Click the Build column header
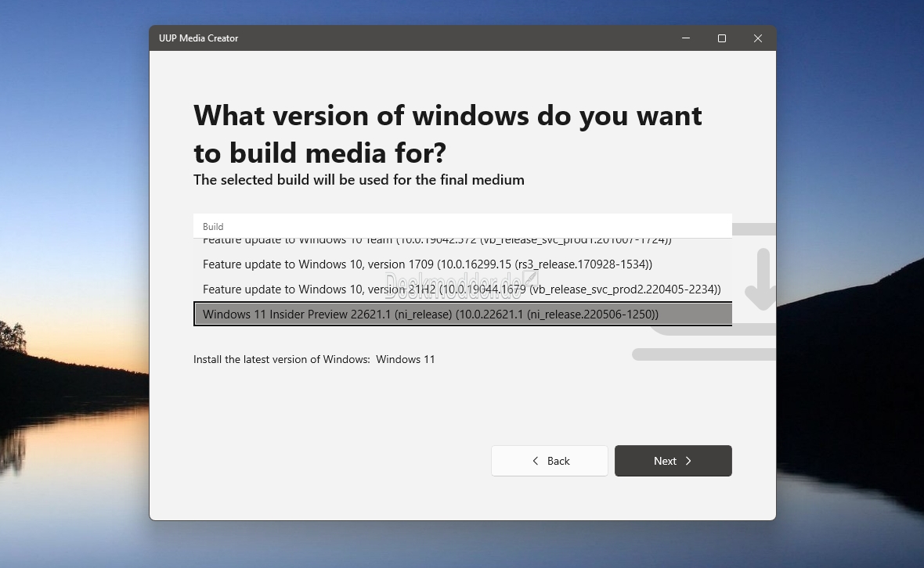Viewport: 924px width, 568px height. [463, 226]
